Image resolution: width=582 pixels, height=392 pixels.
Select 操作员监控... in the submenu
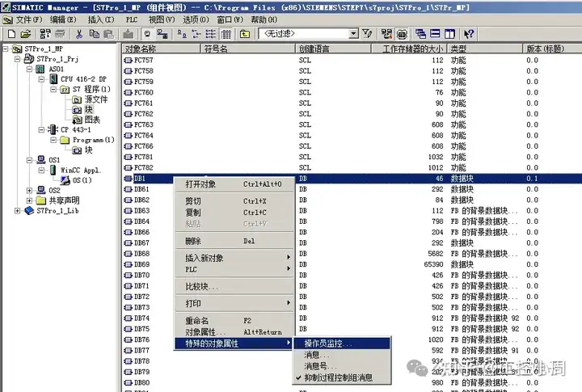[x=342, y=344]
